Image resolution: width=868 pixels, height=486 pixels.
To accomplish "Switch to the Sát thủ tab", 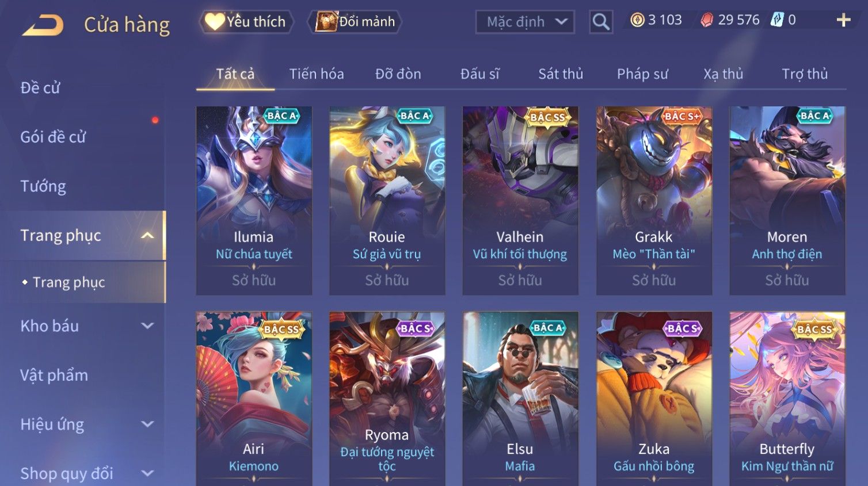I will tap(561, 74).
